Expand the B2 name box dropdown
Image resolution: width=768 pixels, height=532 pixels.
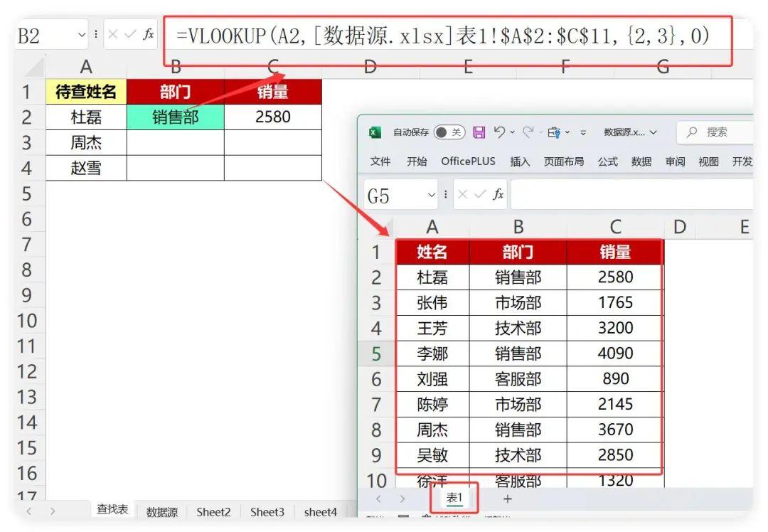82,35
